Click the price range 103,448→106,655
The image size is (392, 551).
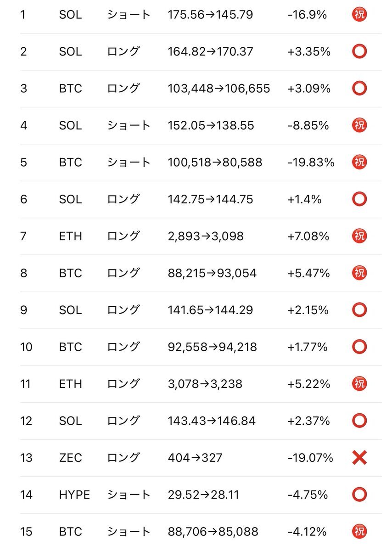tap(219, 88)
